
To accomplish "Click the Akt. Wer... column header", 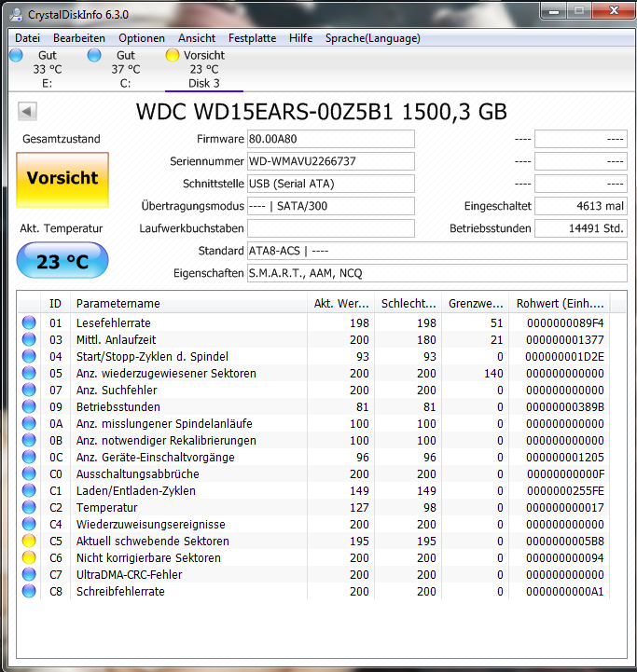I will click(341, 304).
